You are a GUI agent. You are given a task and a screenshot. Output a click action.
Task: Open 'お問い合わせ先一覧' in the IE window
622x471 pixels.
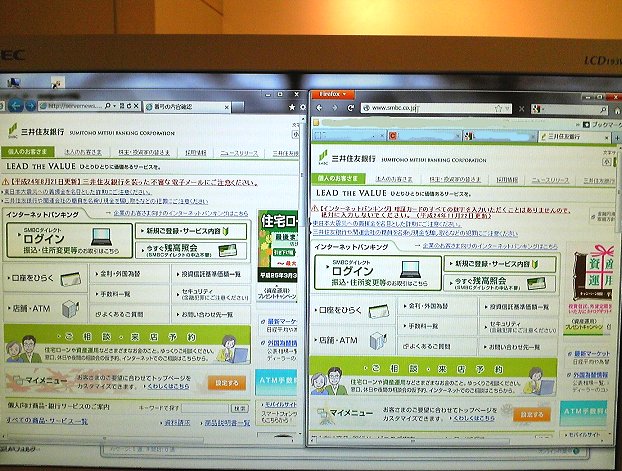coord(211,314)
